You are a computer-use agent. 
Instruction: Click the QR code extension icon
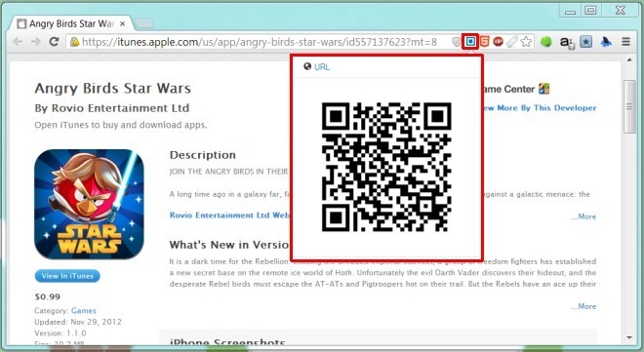[x=470, y=41]
